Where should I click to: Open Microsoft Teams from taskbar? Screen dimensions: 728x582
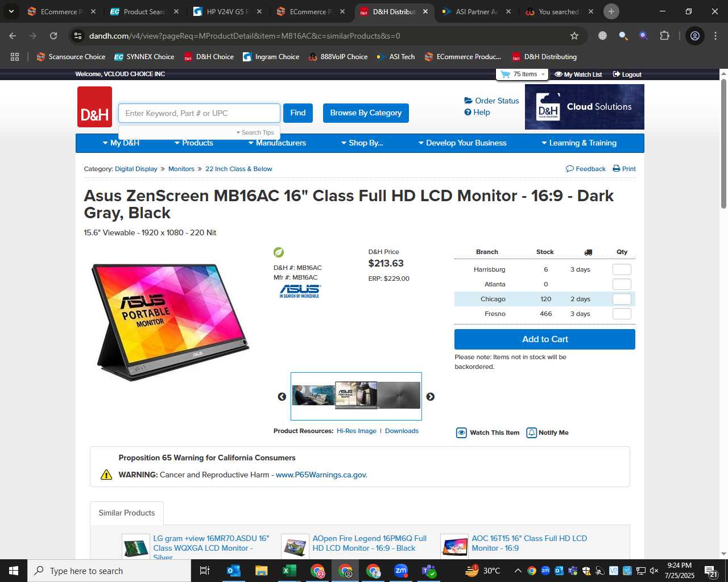pos(429,571)
